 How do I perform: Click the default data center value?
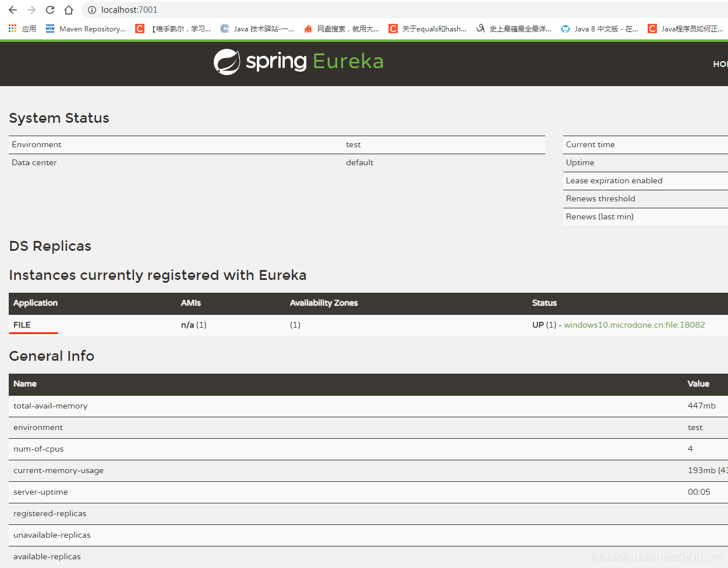(360, 162)
